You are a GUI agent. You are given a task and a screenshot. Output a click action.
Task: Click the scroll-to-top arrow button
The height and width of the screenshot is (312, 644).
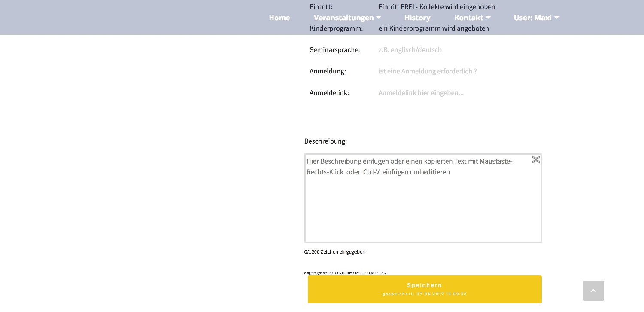point(593,291)
